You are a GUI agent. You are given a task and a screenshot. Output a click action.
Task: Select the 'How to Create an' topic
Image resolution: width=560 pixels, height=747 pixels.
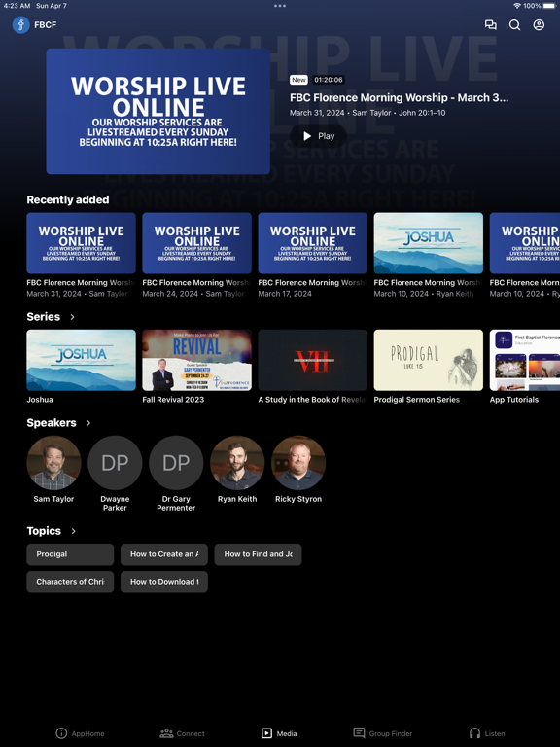click(x=163, y=554)
